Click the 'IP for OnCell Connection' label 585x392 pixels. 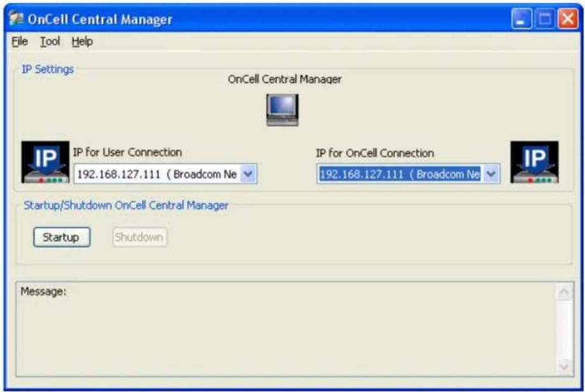[375, 153]
